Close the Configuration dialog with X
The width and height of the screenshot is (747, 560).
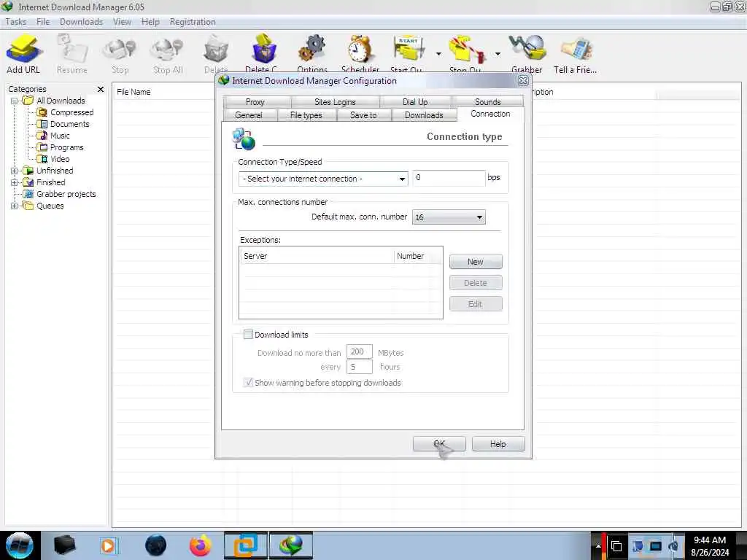click(523, 81)
